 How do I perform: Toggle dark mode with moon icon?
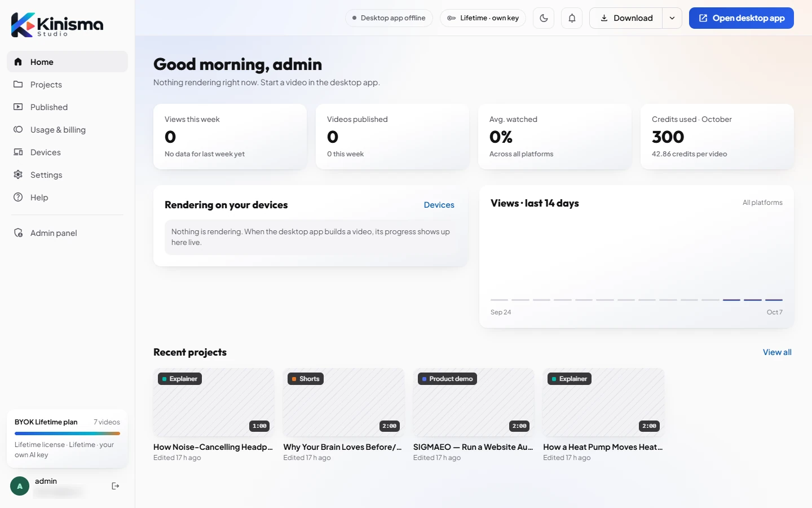click(544, 18)
